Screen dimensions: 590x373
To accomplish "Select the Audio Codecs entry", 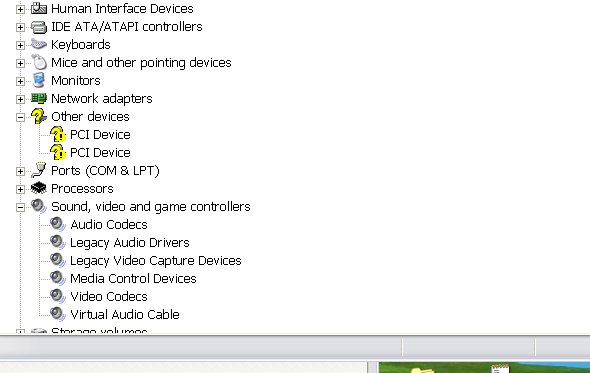I will 109,225.
